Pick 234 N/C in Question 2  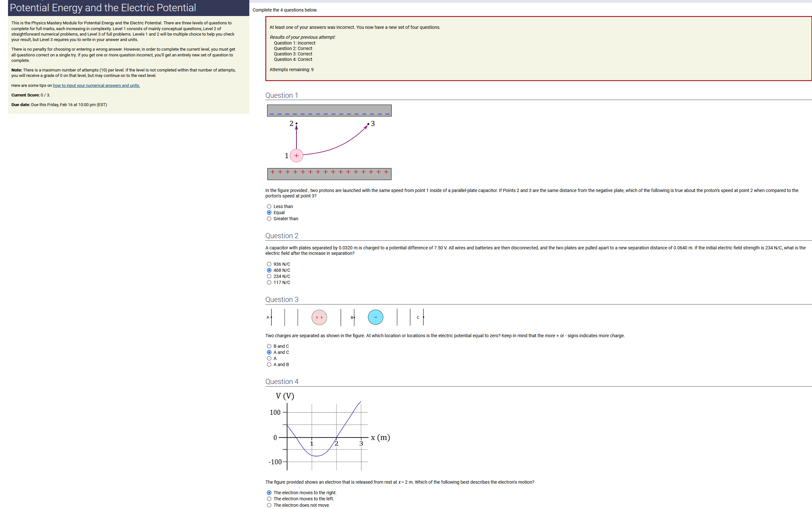(269, 276)
